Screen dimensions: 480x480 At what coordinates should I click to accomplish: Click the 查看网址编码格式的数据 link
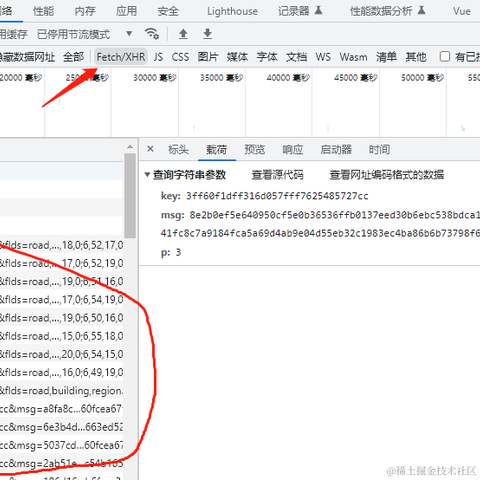(x=387, y=175)
